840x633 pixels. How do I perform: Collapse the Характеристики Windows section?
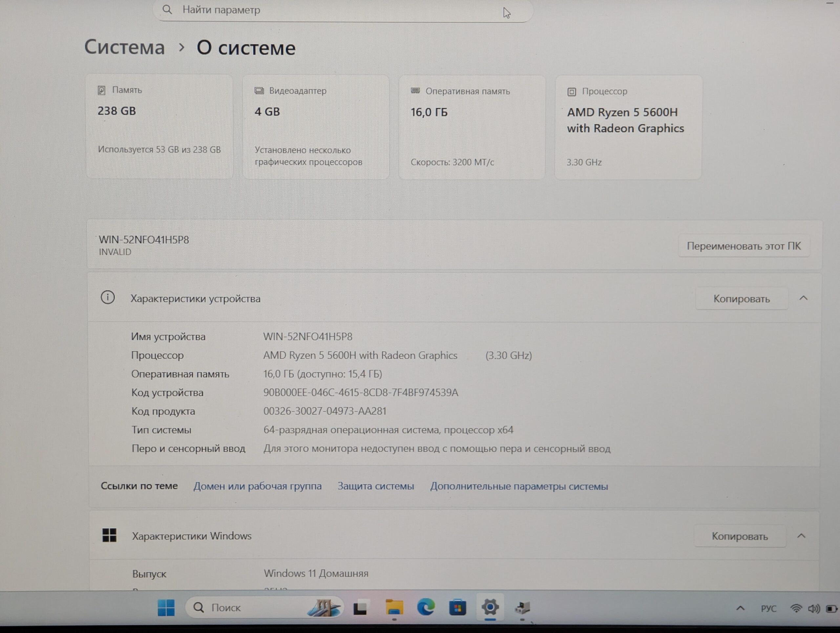point(801,536)
